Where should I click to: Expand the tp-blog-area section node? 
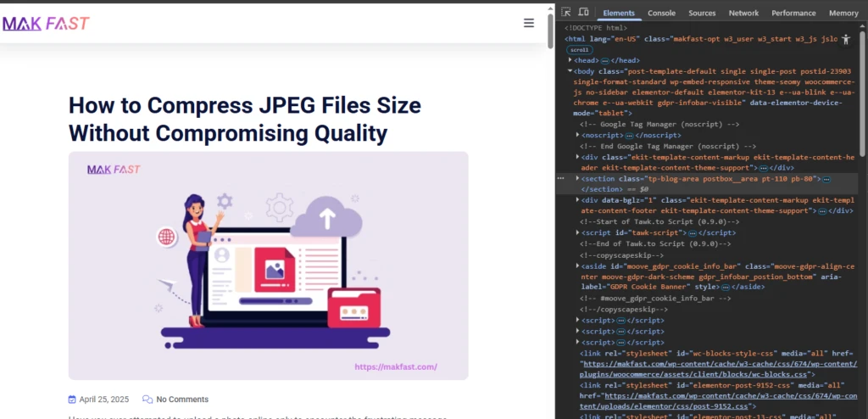point(577,178)
